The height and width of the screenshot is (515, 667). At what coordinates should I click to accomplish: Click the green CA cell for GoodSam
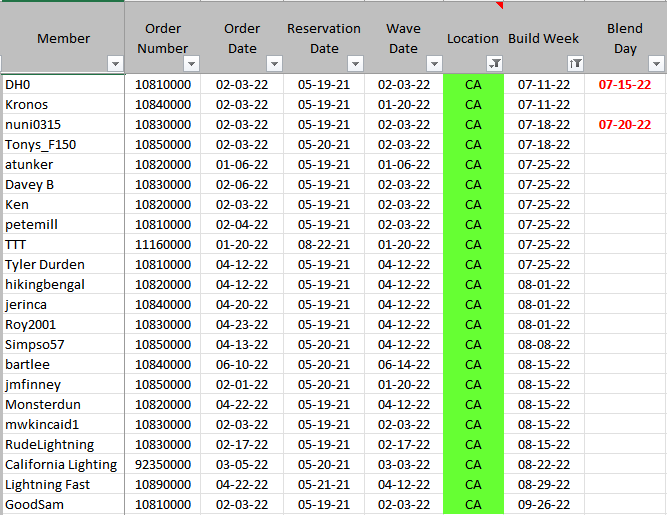(473, 505)
